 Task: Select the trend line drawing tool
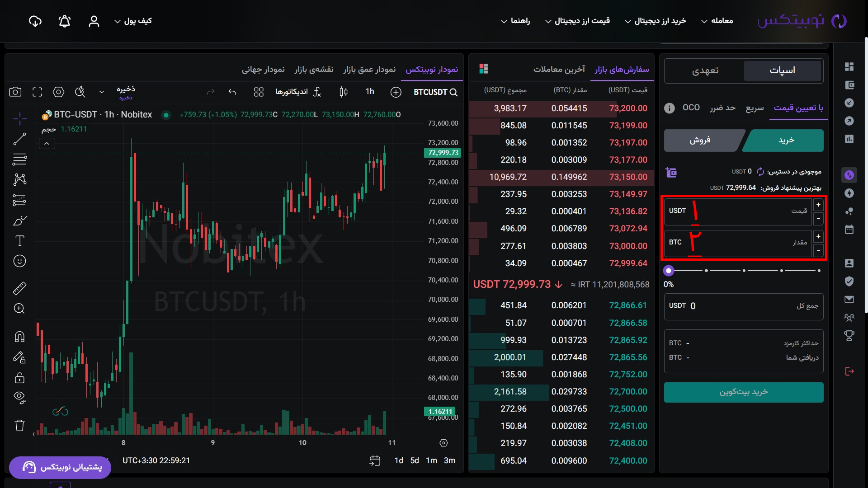coord(19,139)
